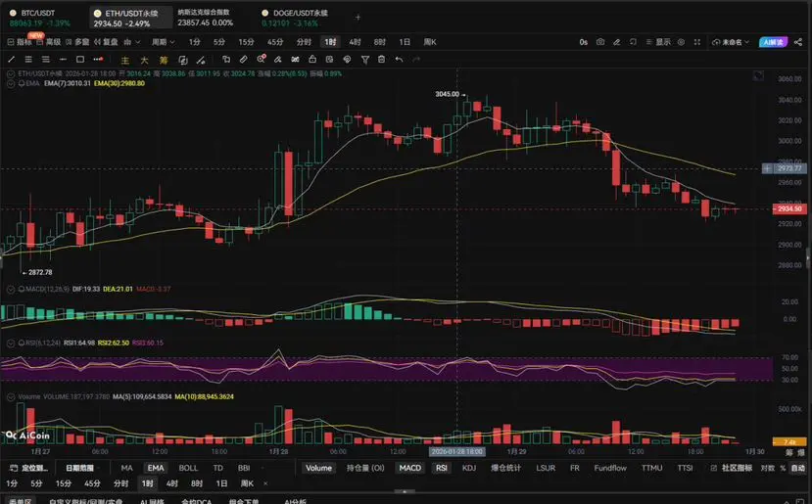Enable the 社区指标 checkbox
The image size is (812, 504).
coord(714,468)
